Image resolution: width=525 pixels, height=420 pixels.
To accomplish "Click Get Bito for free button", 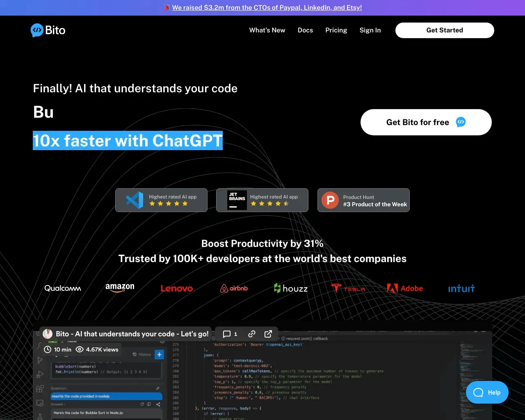I will [x=426, y=122].
